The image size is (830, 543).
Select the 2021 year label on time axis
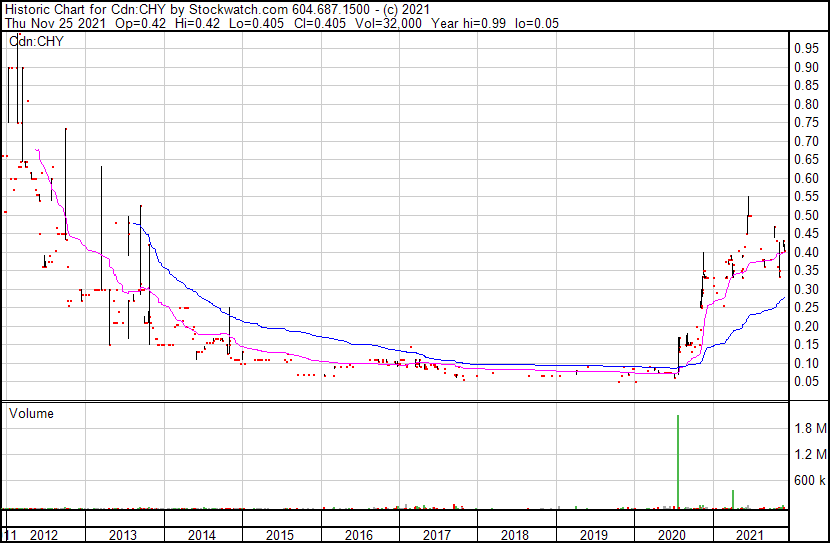point(751,535)
